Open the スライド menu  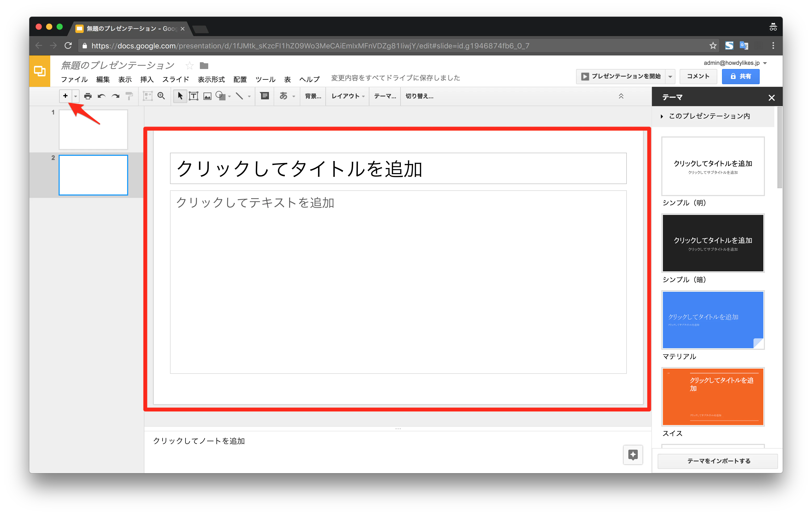click(175, 79)
